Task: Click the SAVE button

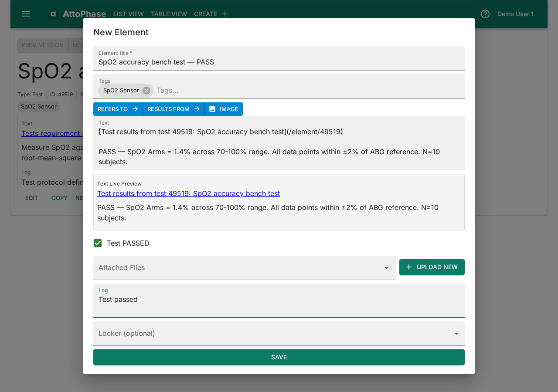Action: 279,357
